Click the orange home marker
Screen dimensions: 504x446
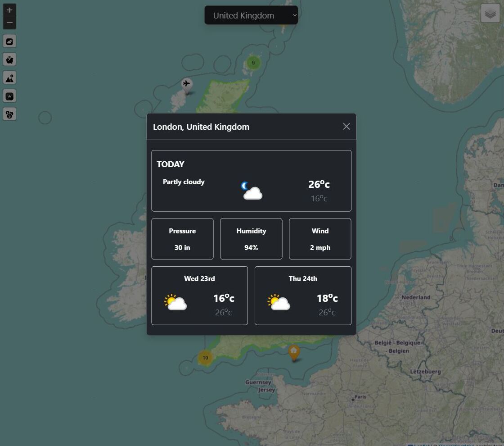coord(294,351)
